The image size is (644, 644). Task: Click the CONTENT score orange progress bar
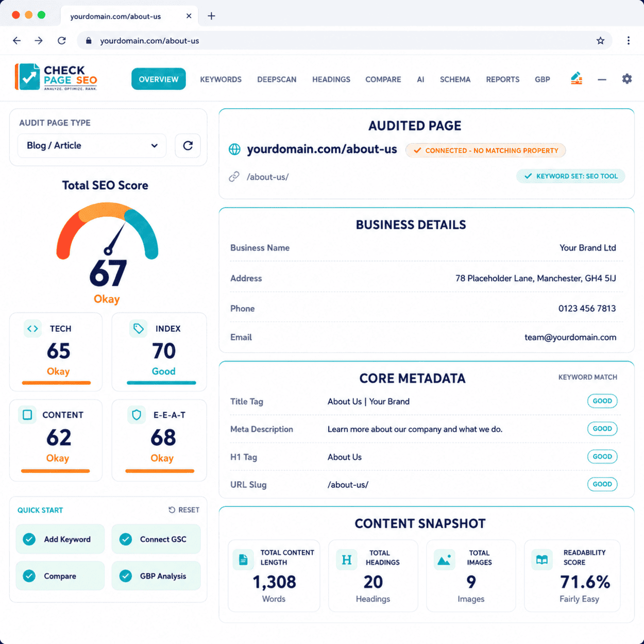click(55, 471)
